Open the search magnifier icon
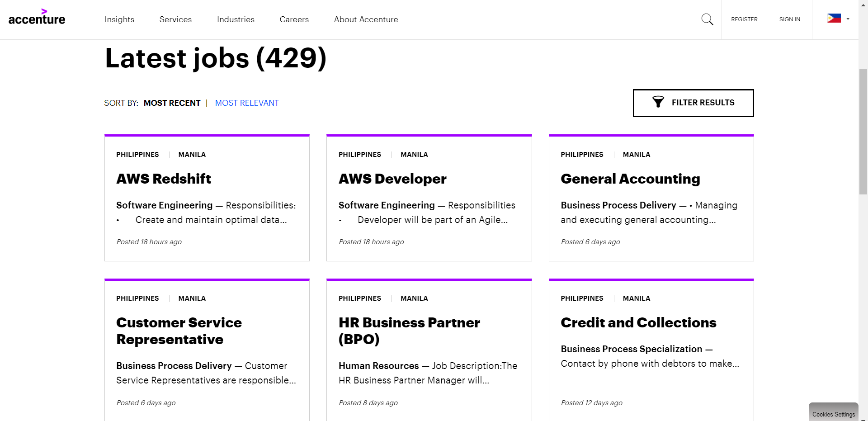 click(707, 19)
